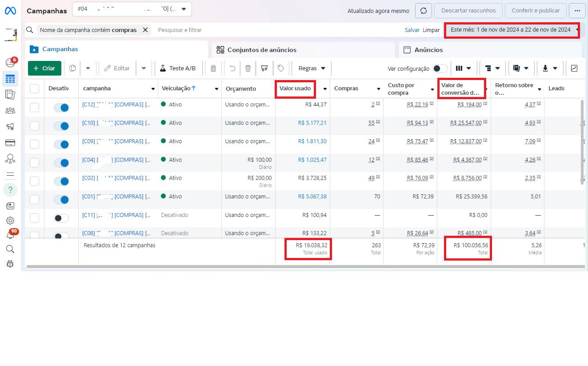Open the charts view icon at toolbar end

574,68
